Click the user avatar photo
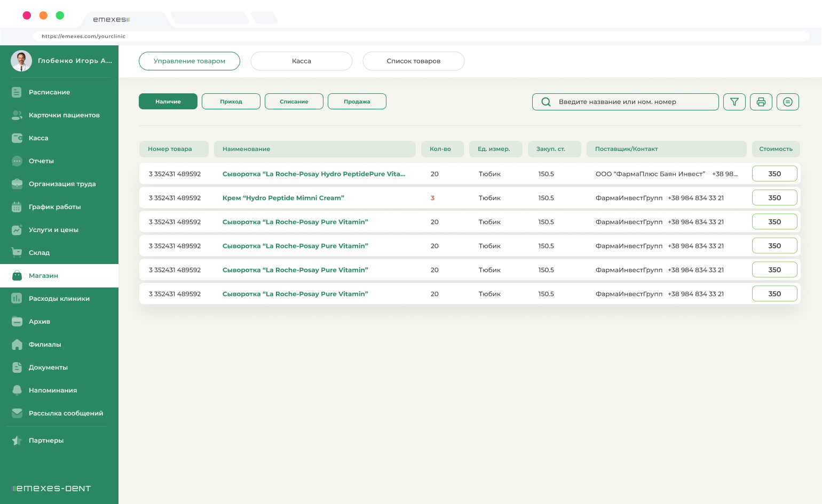This screenshot has width=822, height=504. (x=21, y=61)
